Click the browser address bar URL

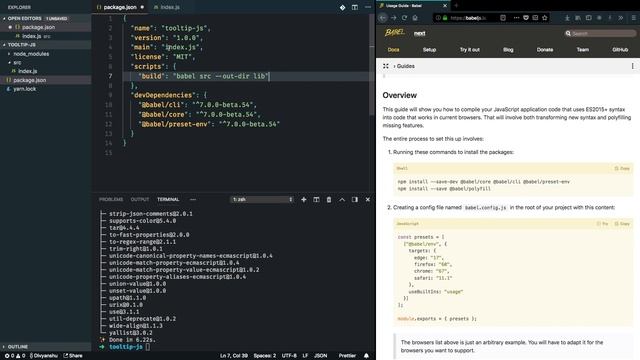point(469,18)
